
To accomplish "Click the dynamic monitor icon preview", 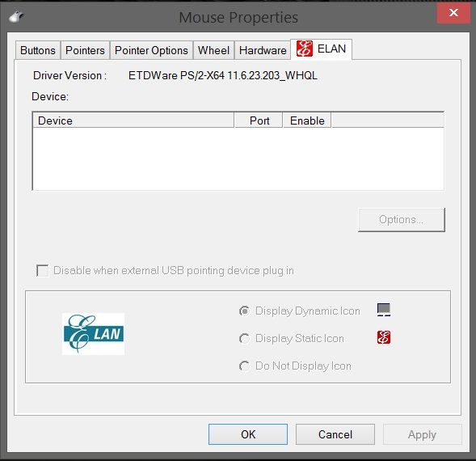I will 384,310.
